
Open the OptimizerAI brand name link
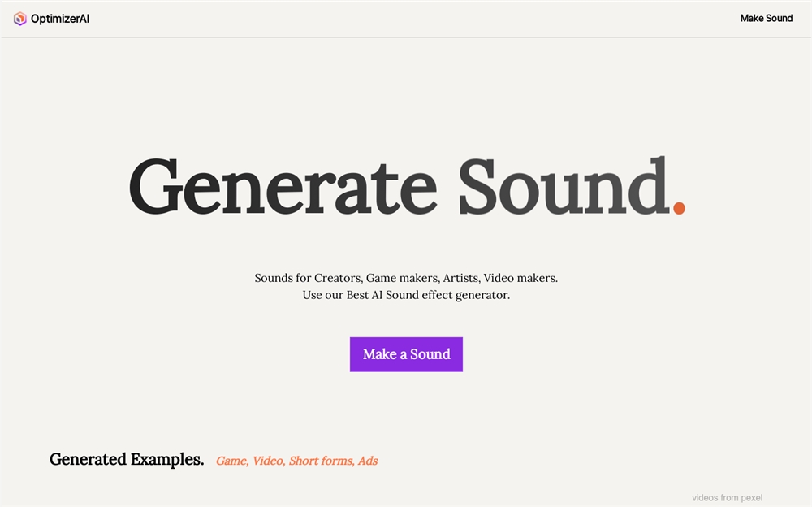[x=60, y=19]
